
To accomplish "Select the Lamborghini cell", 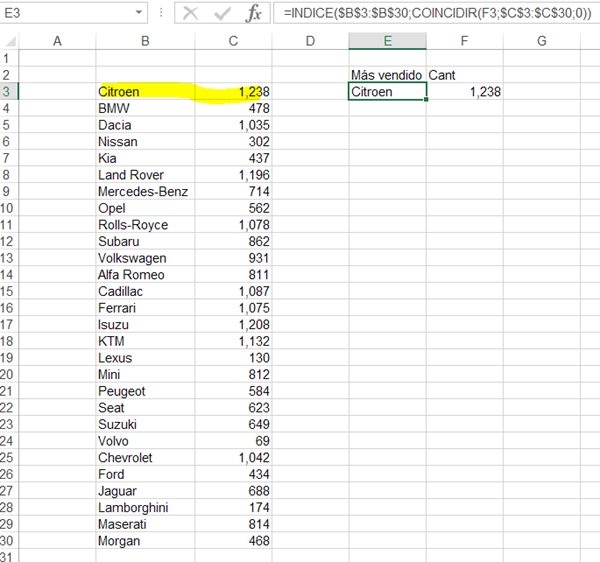I will (x=145, y=508).
